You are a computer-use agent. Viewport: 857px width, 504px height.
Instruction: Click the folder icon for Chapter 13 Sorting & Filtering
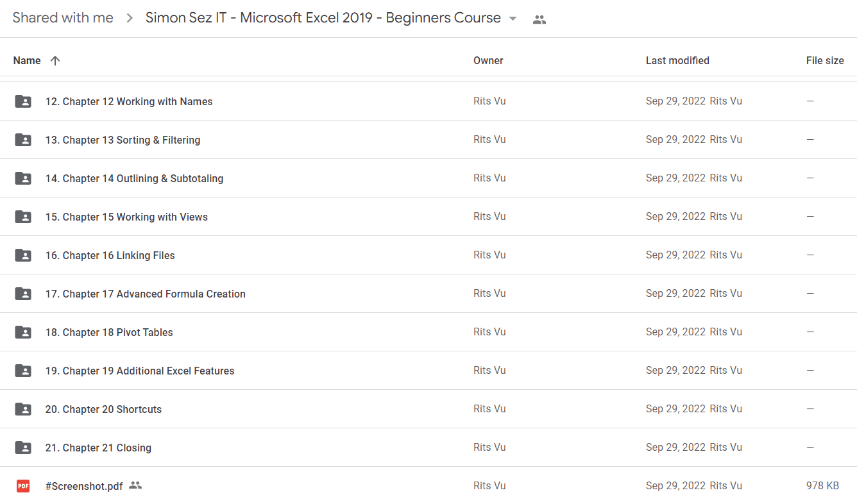coord(23,140)
